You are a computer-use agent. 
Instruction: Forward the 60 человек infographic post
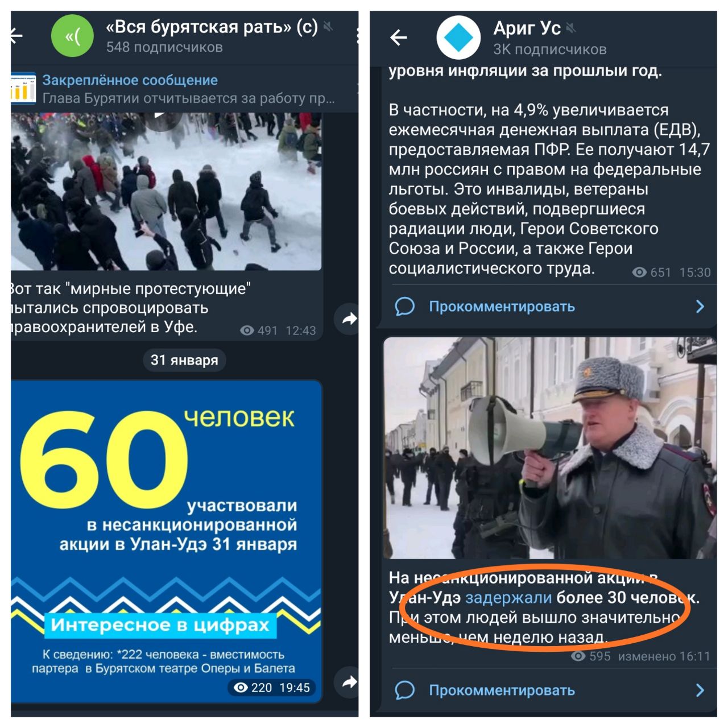click(349, 681)
